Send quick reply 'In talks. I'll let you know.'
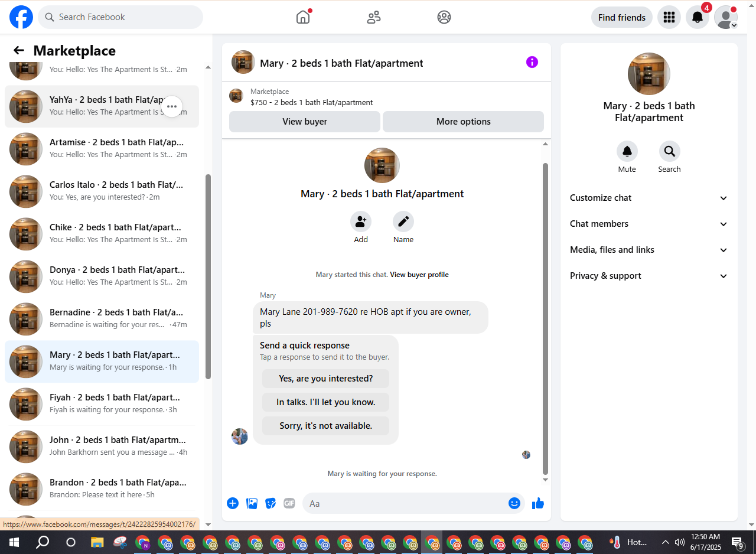The image size is (756, 554). point(326,402)
